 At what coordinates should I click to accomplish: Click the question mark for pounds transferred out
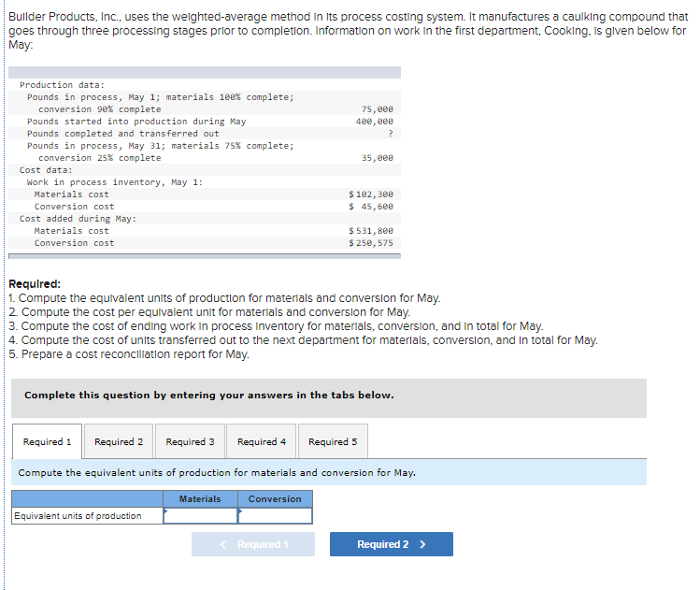pyautogui.click(x=391, y=133)
